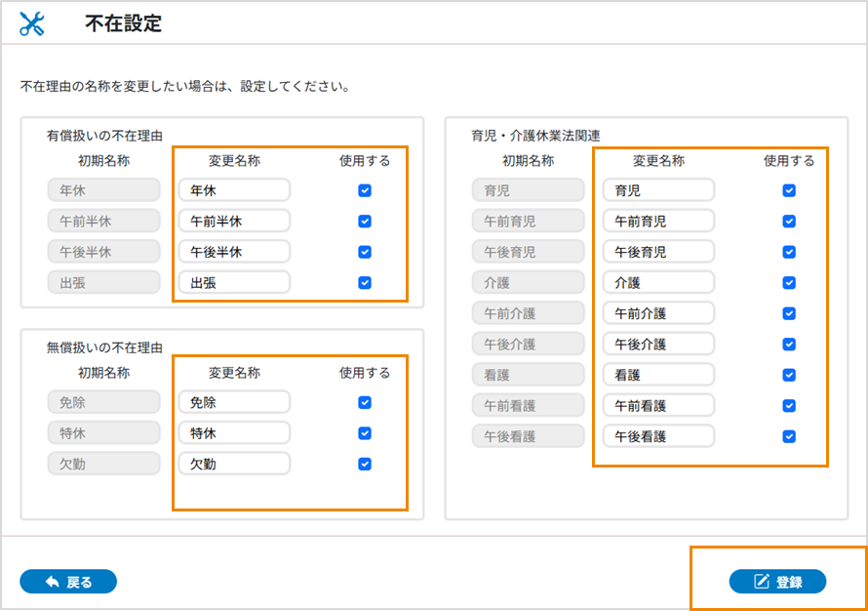The image size is (868, 611).
Task: Uncheck the 育児 use checkbox
Action: click(789, 190)
